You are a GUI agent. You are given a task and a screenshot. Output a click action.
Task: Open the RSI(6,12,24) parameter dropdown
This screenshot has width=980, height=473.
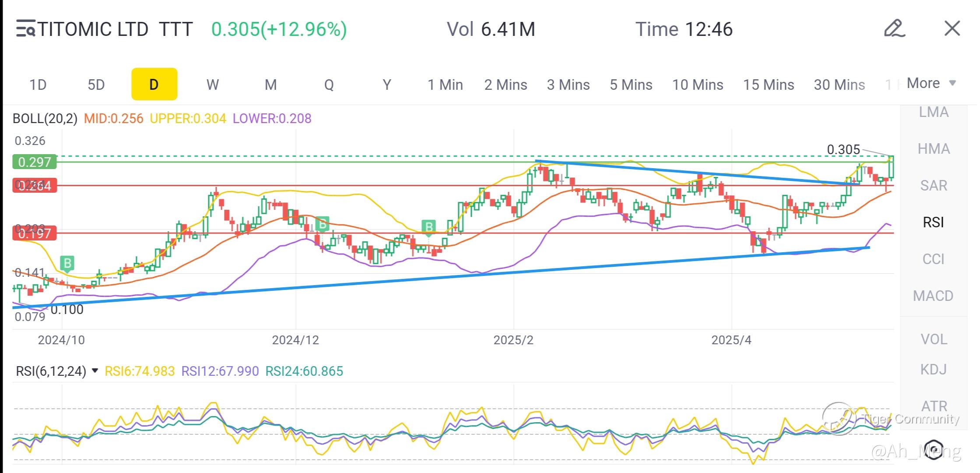pyautogui.click(x=95, y=371)
